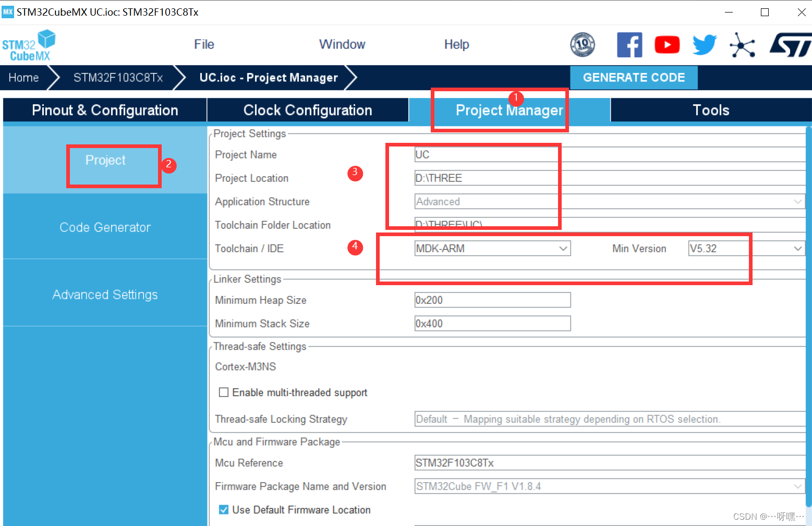Click the Mcu Reference field STM32F103C8Tx
This screenshot has height=526, width=812.
coord(610,462)
